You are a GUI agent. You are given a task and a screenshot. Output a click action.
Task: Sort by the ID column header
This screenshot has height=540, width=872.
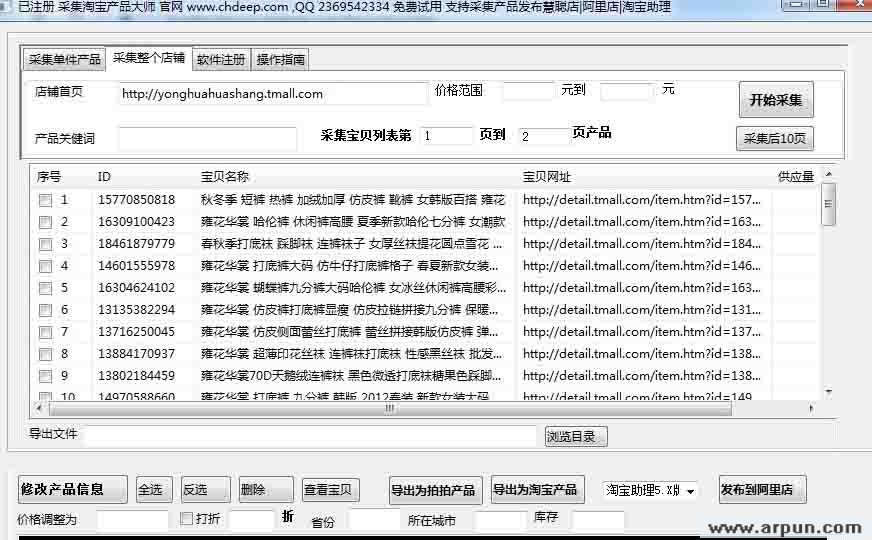pyautogui.click(x=104, y=177)
